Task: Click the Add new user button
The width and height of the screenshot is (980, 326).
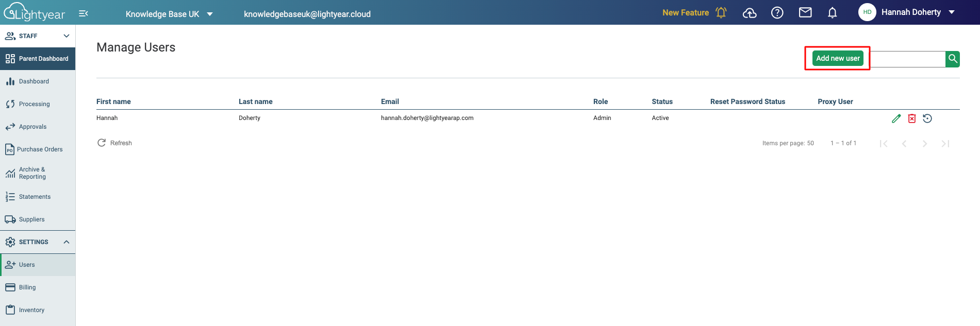Action: (x=838, y=58)
